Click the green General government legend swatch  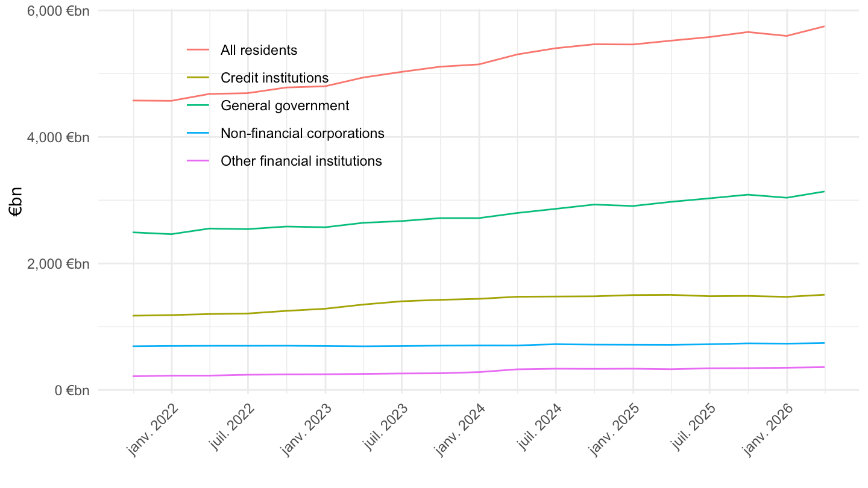click(x=198, y=105)
